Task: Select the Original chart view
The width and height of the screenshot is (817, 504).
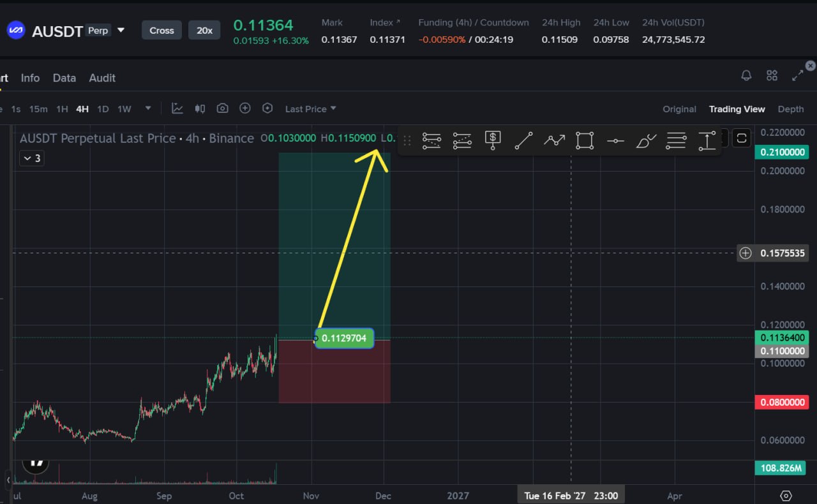Action: coord(679,109)
